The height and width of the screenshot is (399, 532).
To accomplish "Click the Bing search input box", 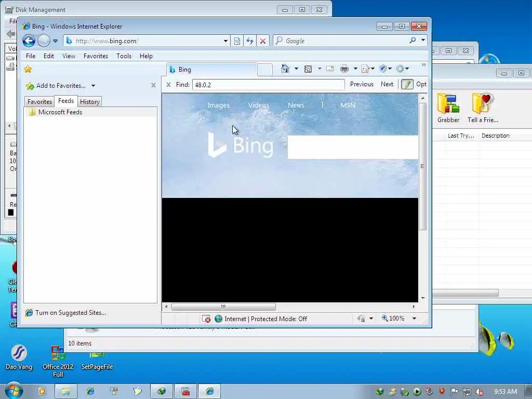I will pyautogui.click(x=353, y=147).
